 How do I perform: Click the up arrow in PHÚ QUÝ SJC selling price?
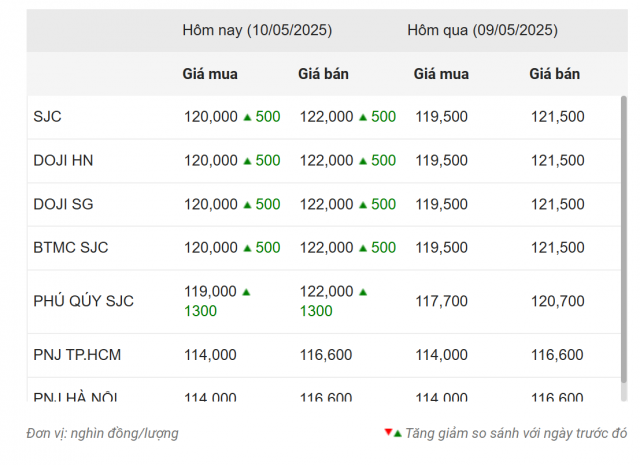[x=363, y=292]
